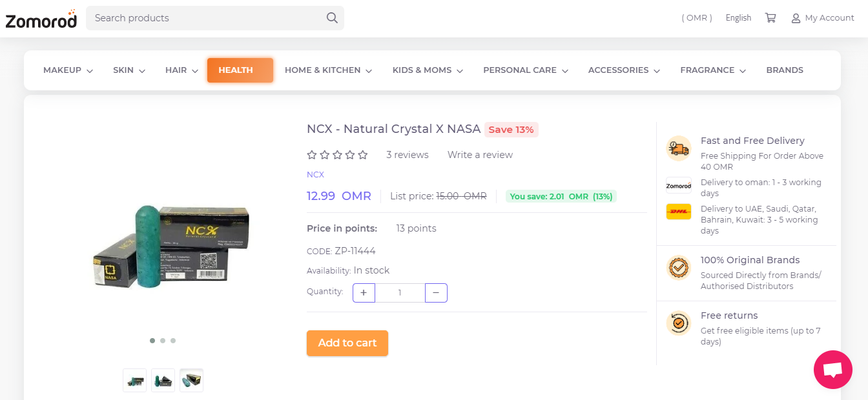Select the second image carousel dot
This screenshot has height=400, width=868.
[x=163, y=341]
